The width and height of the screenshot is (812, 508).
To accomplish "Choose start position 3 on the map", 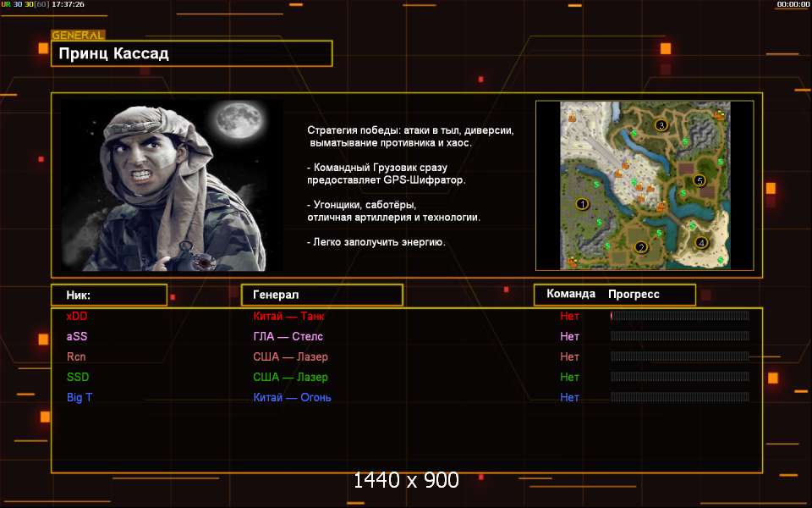I will 661,125.
